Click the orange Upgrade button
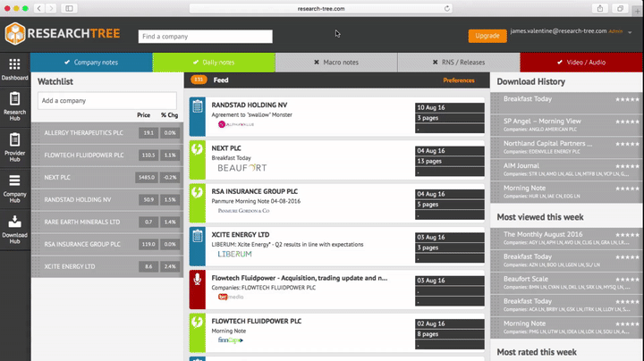Screen dimensions: 644x361 tap(487, 36)
